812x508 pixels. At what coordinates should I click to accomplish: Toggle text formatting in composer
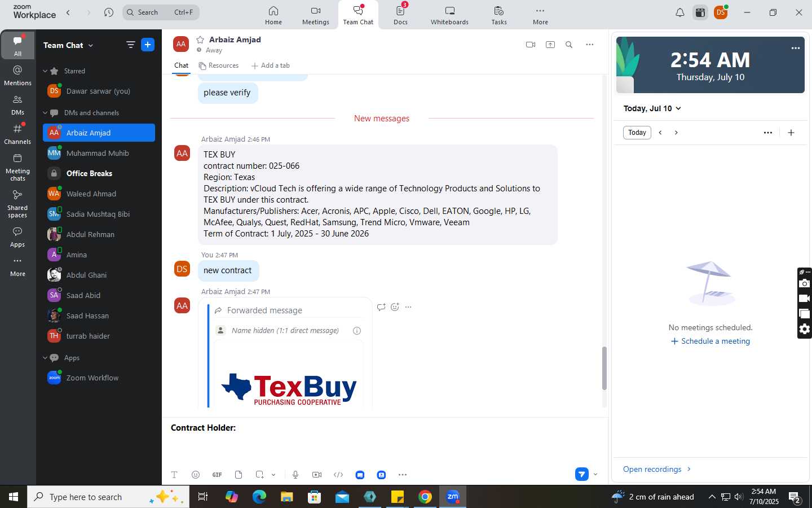[174, 475]
